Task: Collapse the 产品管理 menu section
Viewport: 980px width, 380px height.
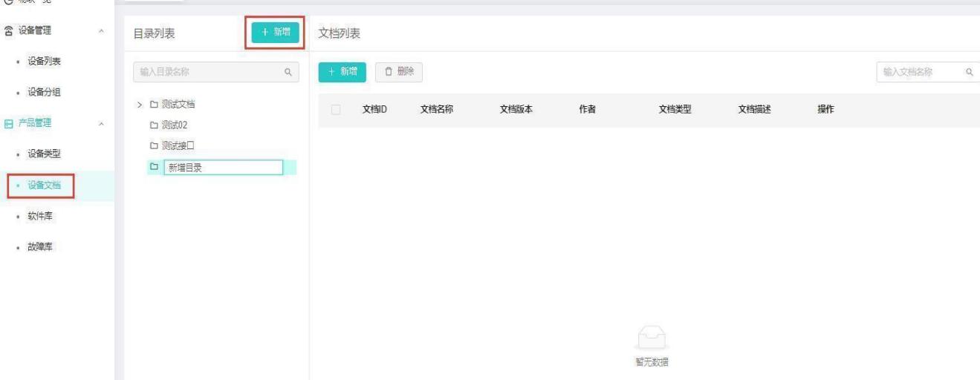Action: (x=101, y=122)
